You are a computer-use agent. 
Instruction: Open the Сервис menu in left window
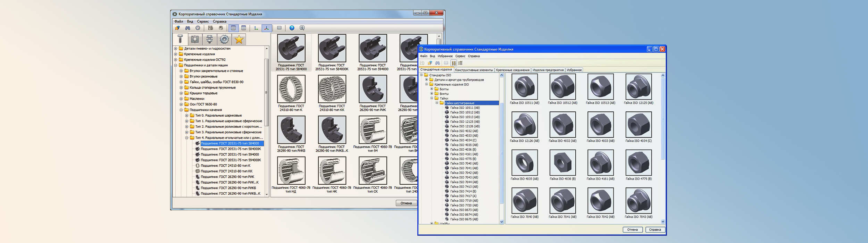203,22
